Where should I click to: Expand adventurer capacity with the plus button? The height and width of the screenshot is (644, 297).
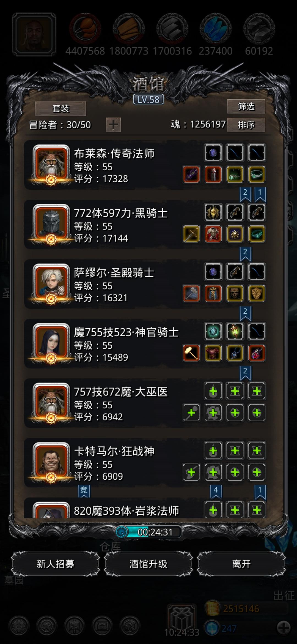coord(113,125)
